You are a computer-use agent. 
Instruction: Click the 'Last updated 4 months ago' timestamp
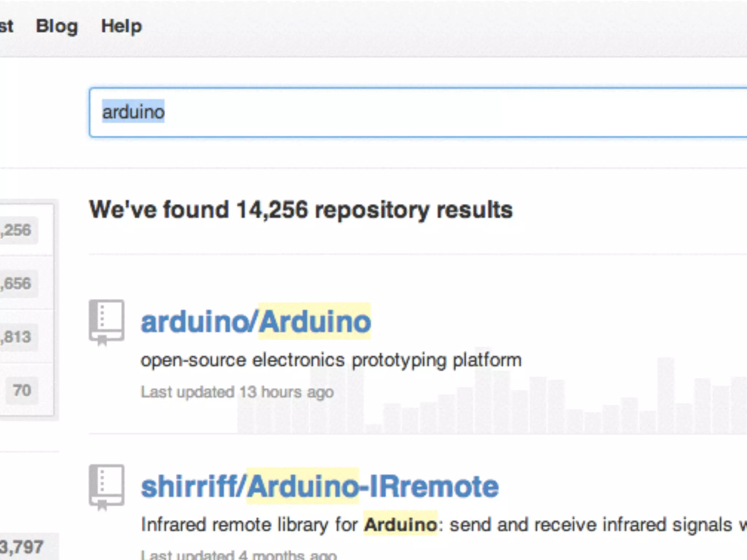pyautogui.click(x=239, y=555)
